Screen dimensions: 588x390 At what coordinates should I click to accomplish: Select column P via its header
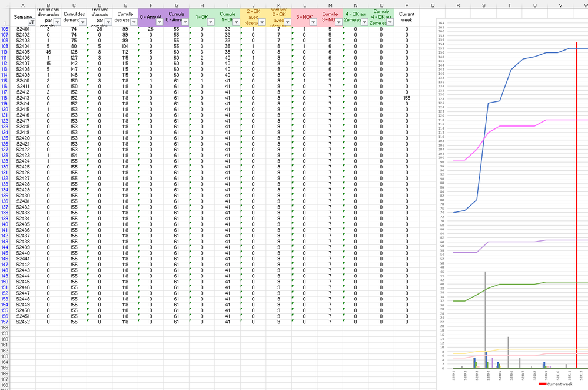point(407,5)
